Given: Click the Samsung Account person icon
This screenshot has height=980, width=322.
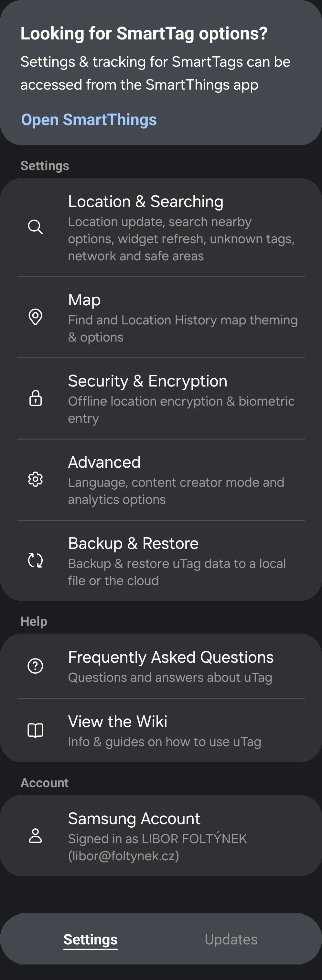Looking at the screenshot, I should click(35, 835).
